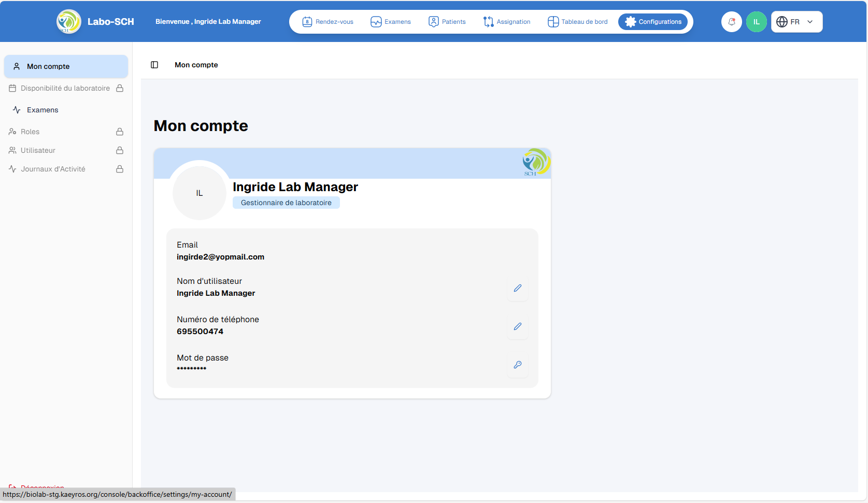Open the FR language dropdown

[x=796, y=22]
